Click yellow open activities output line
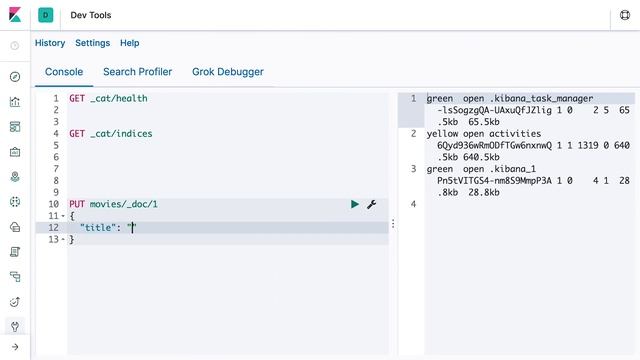The image size is (640, 360). [484, 133]
